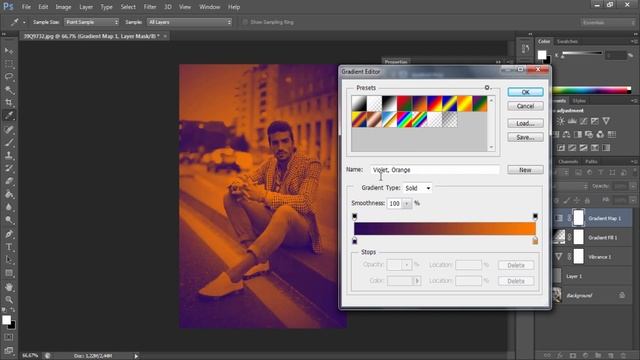640x360 pixels.
Task: Select the Hand tool
Action: click(9, 287)
